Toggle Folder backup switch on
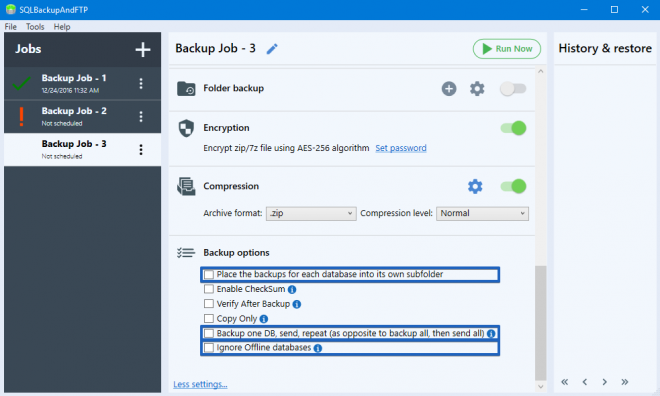The width and height of the screenshot is (660, 396). tap(513, 89)
